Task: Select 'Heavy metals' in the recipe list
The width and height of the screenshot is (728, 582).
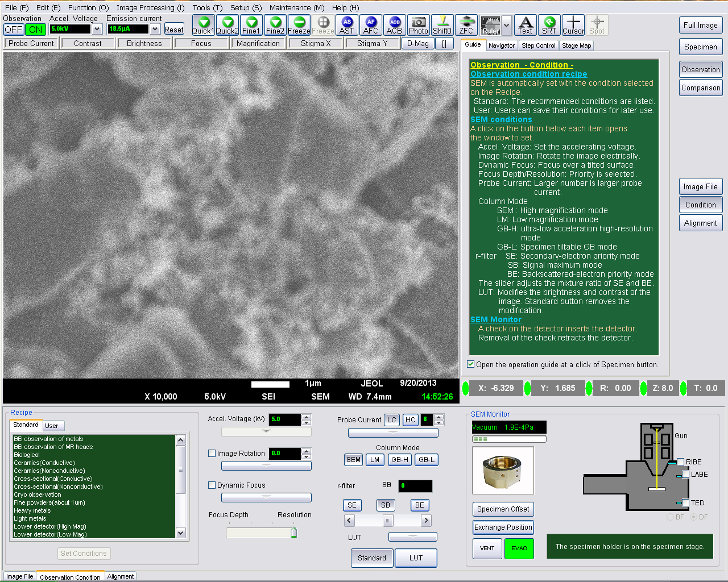Action: point(32,510)
